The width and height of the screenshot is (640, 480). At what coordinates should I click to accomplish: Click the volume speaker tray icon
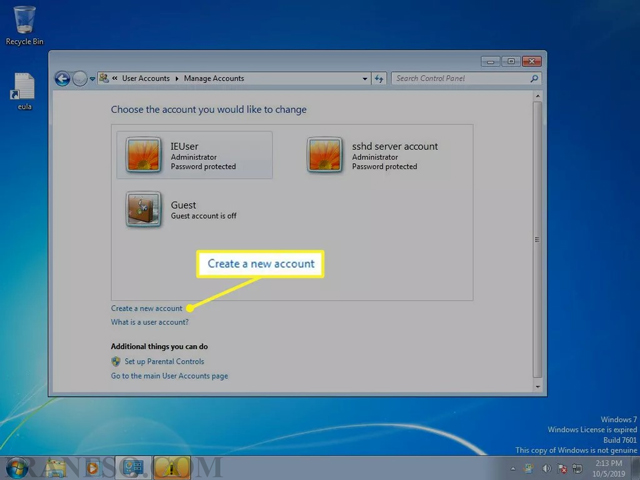pyautogui.click(x=546, y=468)
